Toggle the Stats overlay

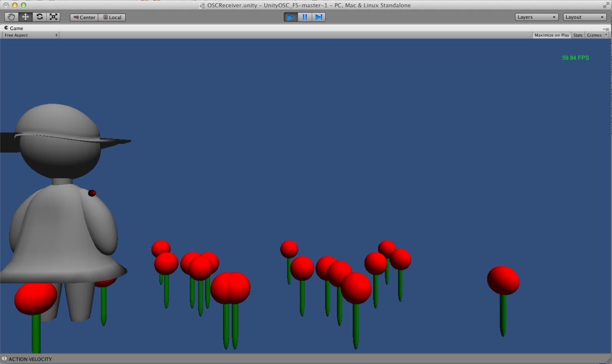(578, 35)
